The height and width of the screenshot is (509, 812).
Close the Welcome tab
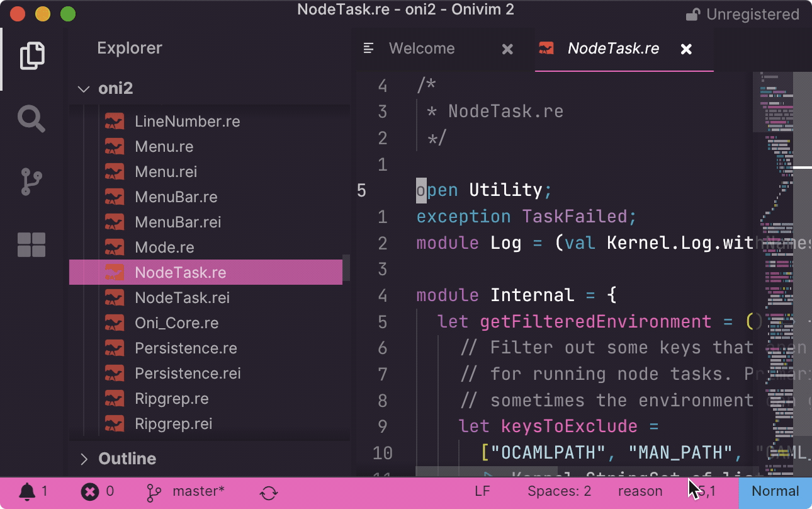tap(507, 49)
